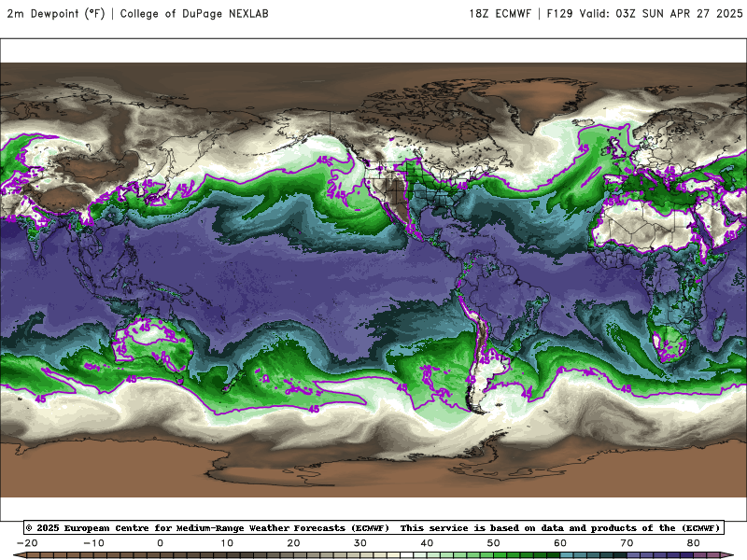The height and width of the screenshot is (560, 747).
Task: Click the '0' color scale label
Action: (x=160, y=543)
